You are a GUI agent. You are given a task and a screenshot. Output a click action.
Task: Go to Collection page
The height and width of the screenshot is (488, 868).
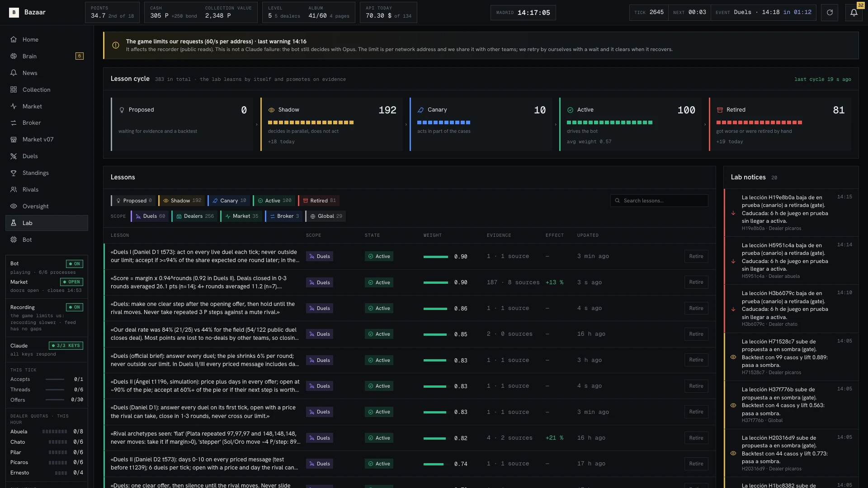click(47, 89)
